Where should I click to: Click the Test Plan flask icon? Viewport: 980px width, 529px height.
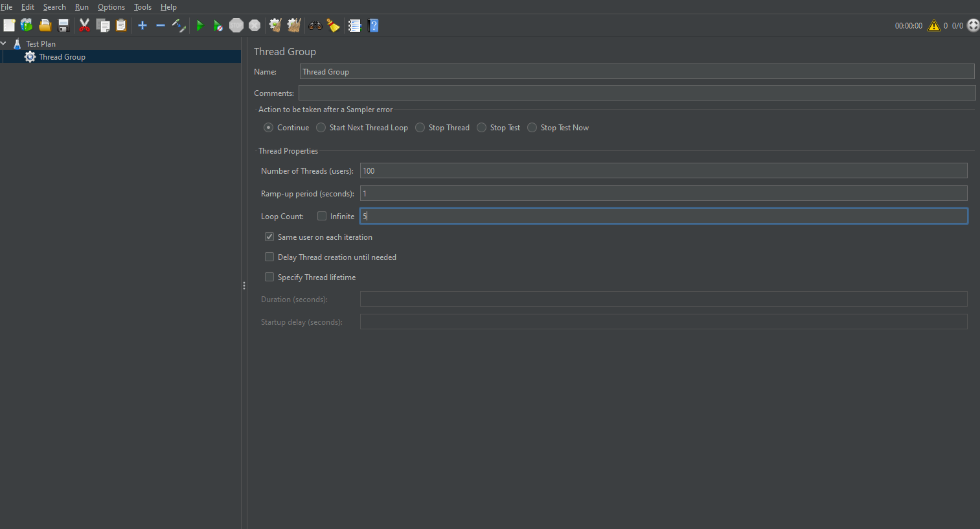pyautogui.click(x=17, y=43)
